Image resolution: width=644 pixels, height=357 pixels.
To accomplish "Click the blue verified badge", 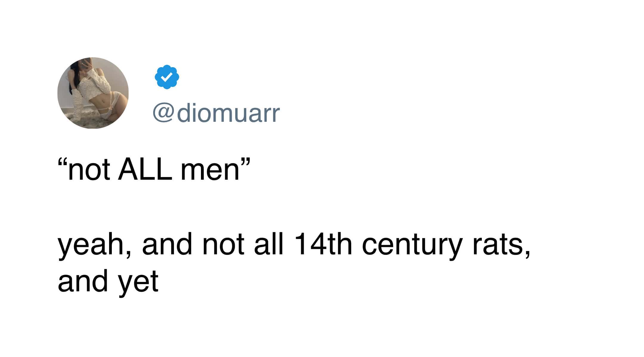I will click(167, 77).
